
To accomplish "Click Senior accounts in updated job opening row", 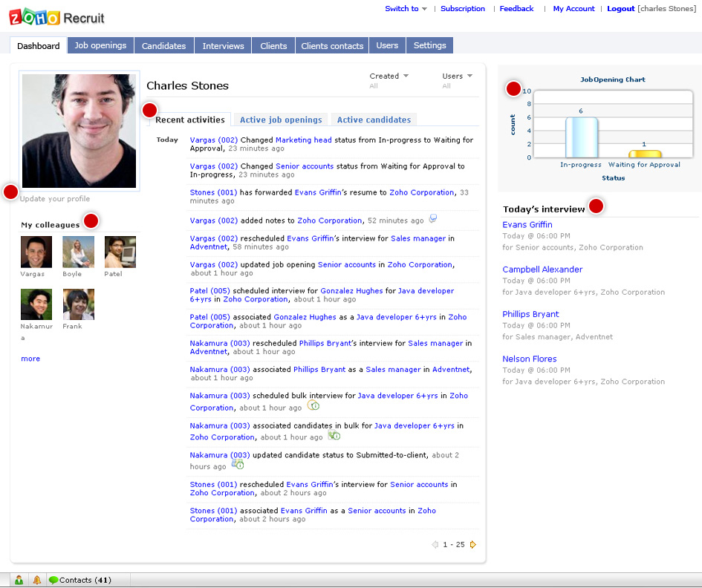I will [x=347, y=264].
